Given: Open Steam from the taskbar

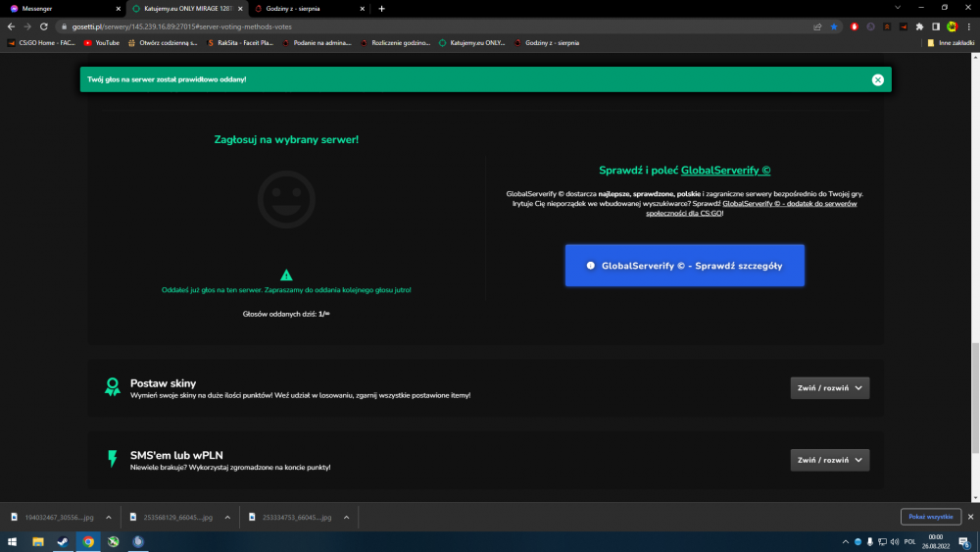Looking at the screenshot, I should [63, 541].
